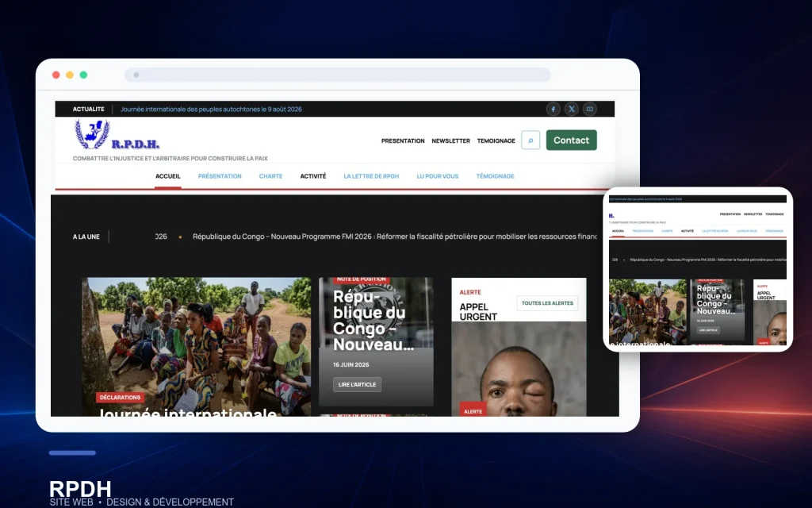
Task: Select the ACCUEIL tab
Action: [168, 176]
